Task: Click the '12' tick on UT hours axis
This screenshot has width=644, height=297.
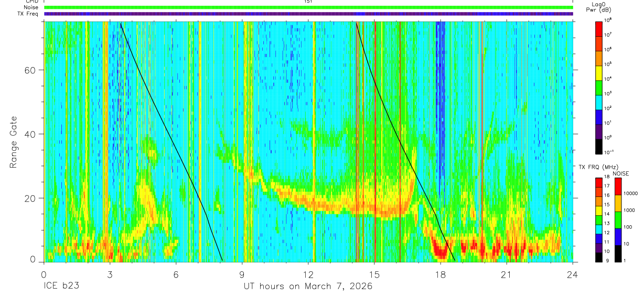Action: point(308,274)
